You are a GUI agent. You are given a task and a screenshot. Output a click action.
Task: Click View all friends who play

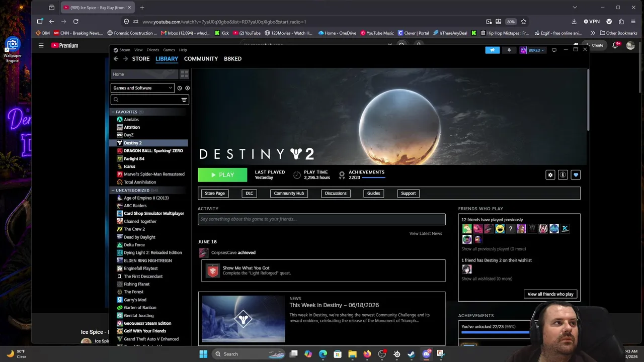coord(550,294)
